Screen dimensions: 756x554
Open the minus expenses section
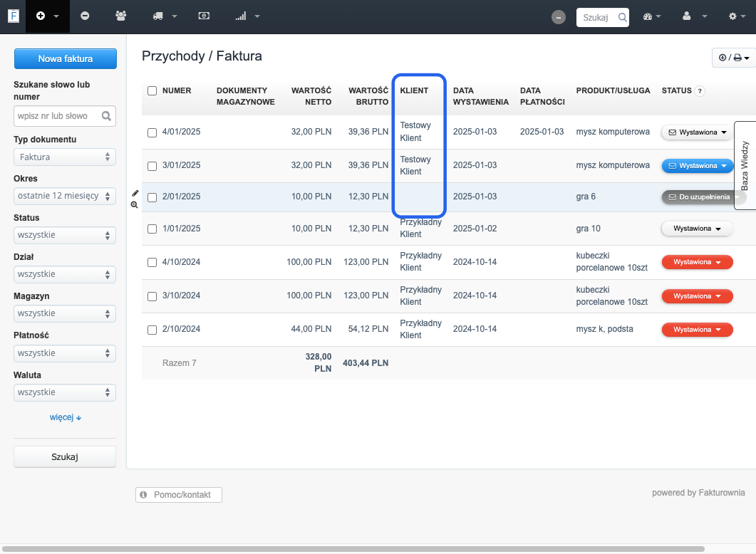pos(85,16)
